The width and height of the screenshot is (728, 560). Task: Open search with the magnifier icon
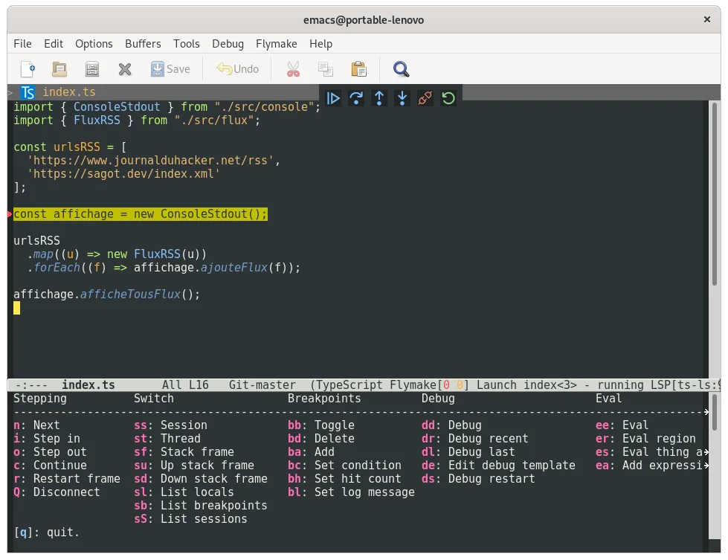[400, 68]
